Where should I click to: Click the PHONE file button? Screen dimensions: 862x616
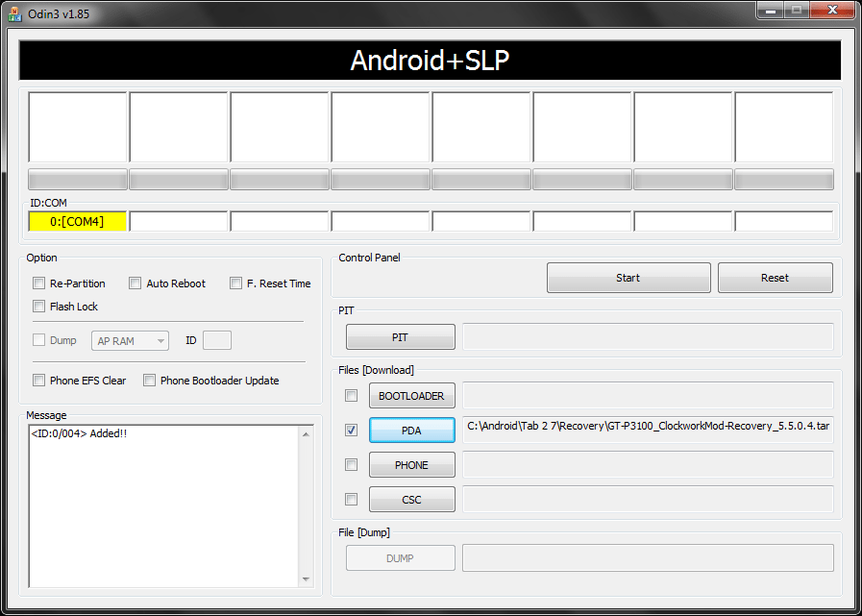[411, 465]
